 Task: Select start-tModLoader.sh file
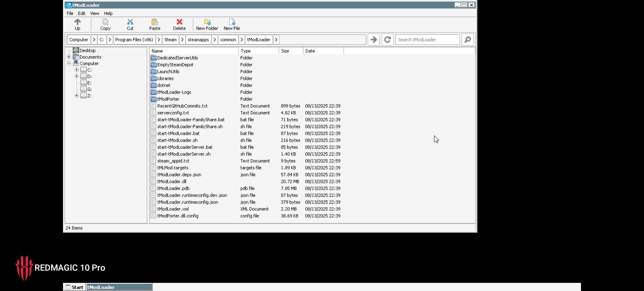(x=177, y=140)
